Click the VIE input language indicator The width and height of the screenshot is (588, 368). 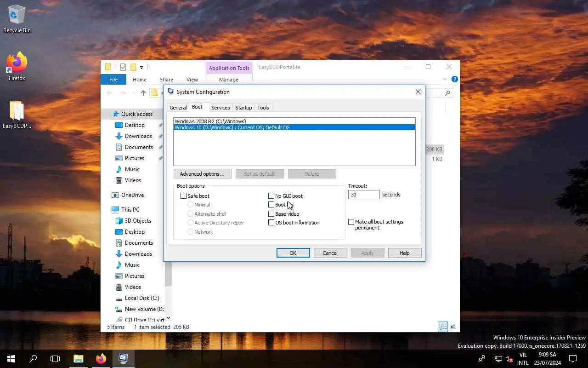tap(523, 359)
